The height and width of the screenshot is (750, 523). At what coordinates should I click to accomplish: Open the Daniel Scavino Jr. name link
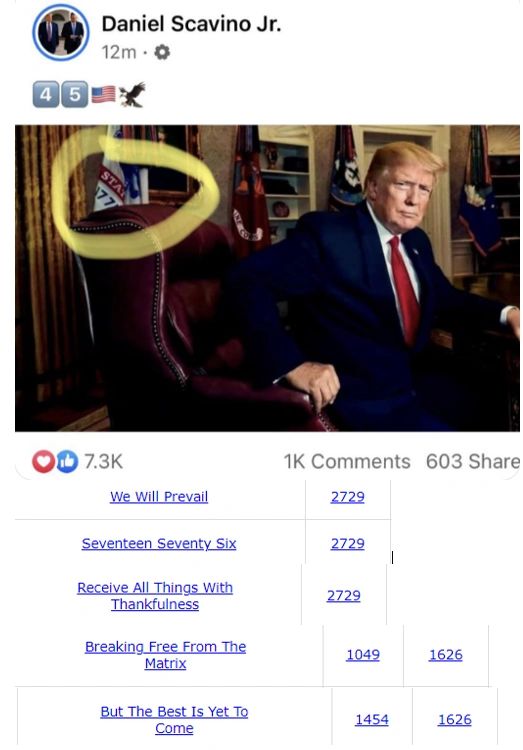[x=191, y=23]
